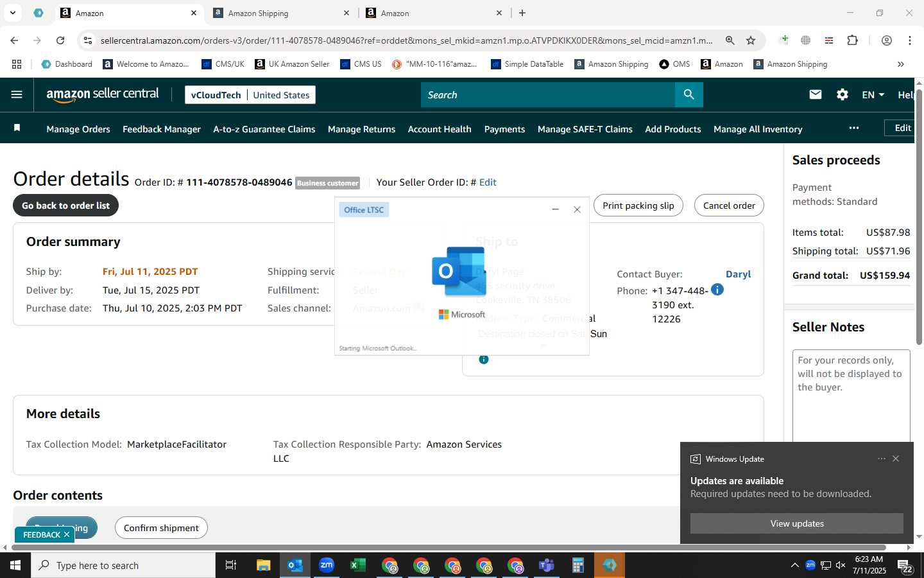Open Manage Returns in the nav bar
This screenshot has width=924, height=578.
[361, 129]
